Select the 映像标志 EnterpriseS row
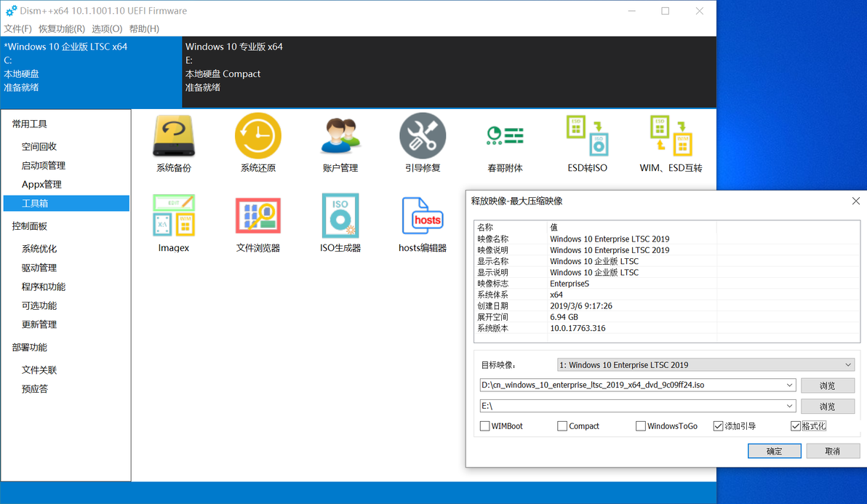Image resolution: width=867 pixels, height=504 pixels. tap(666, 284)
